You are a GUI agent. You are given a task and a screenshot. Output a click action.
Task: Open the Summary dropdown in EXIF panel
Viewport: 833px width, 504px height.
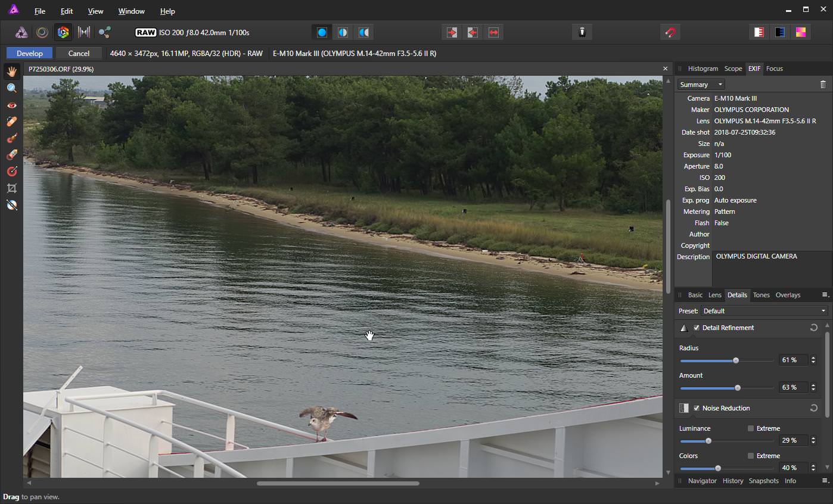[x=701, y=85]
